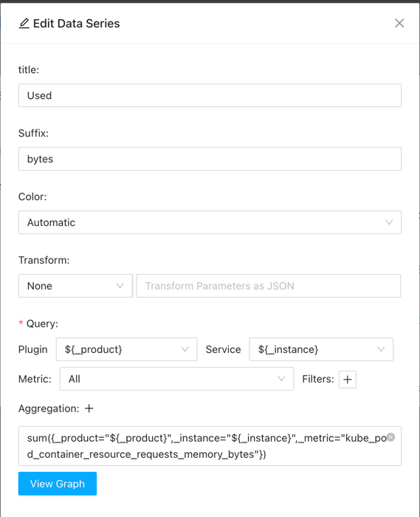The image size is (420, 517).
Task: Click the chevron arrow on the Service selector
Action: (x=381, y=349)
